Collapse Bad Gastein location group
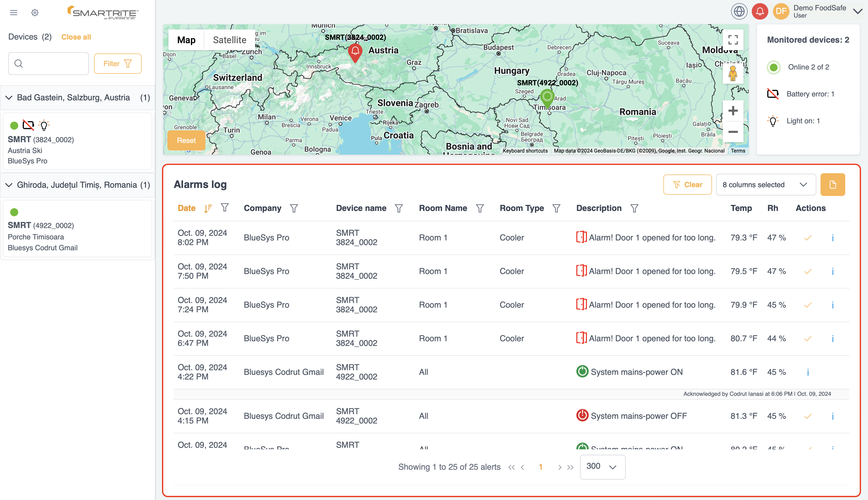This screenshot has width=868, height=500. pos(9,98)
